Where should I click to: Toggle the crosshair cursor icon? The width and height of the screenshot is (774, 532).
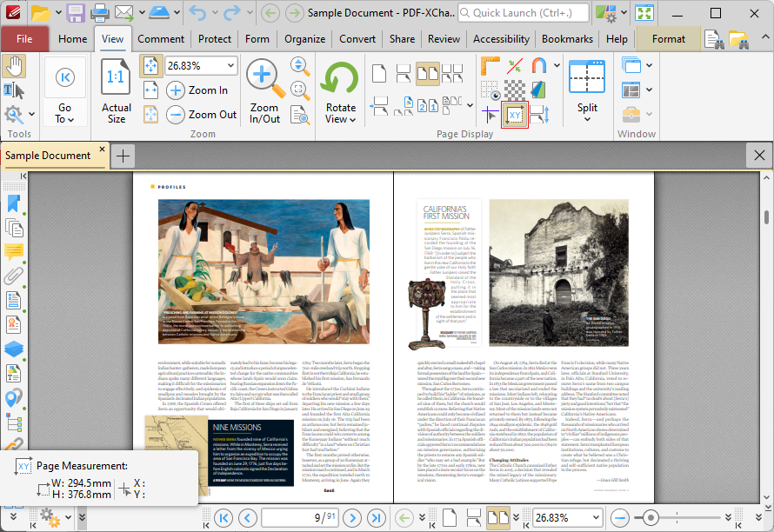pyautogui.click(x=490, y=115)
